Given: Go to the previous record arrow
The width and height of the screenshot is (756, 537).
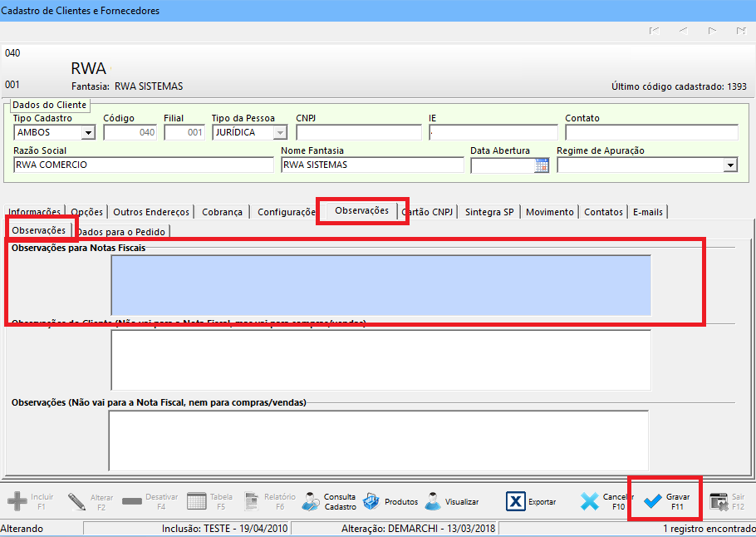Looking at the screenshot, I should (683, 31).
